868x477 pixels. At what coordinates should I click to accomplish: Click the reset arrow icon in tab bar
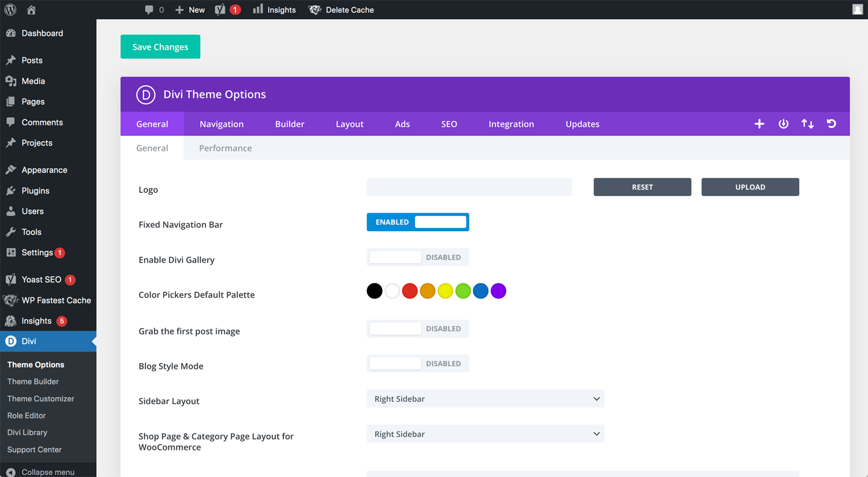tap(832, 124)
